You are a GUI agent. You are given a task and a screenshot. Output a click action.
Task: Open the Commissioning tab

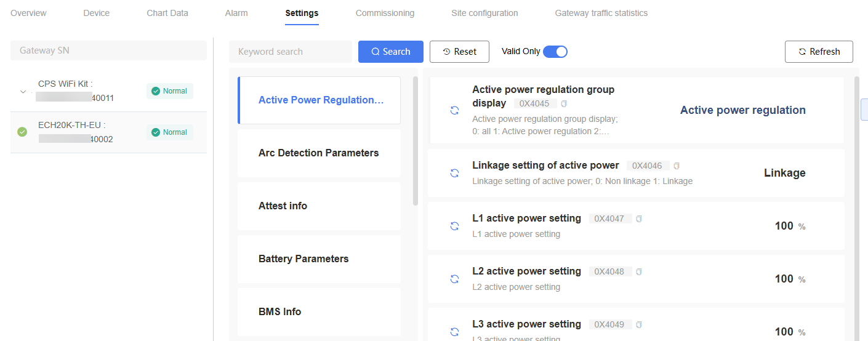coord(385,13)
